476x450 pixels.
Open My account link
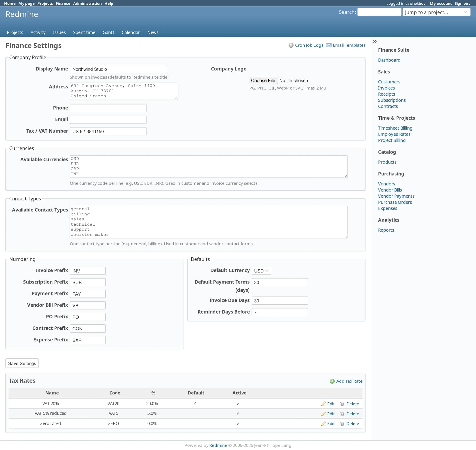[440, 3]
